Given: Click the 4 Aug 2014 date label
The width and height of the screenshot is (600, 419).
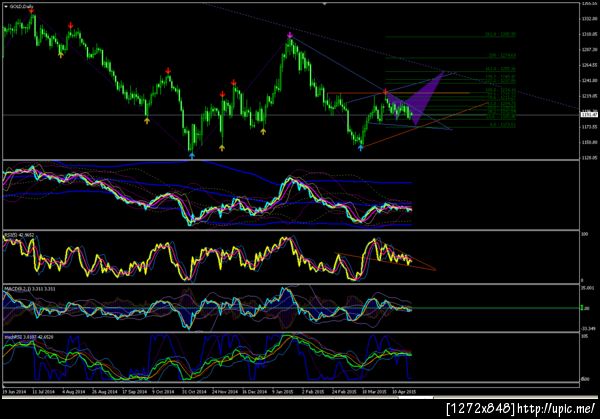Looking at the screenshot, I should pyautogui.click(x=73, y=392).
